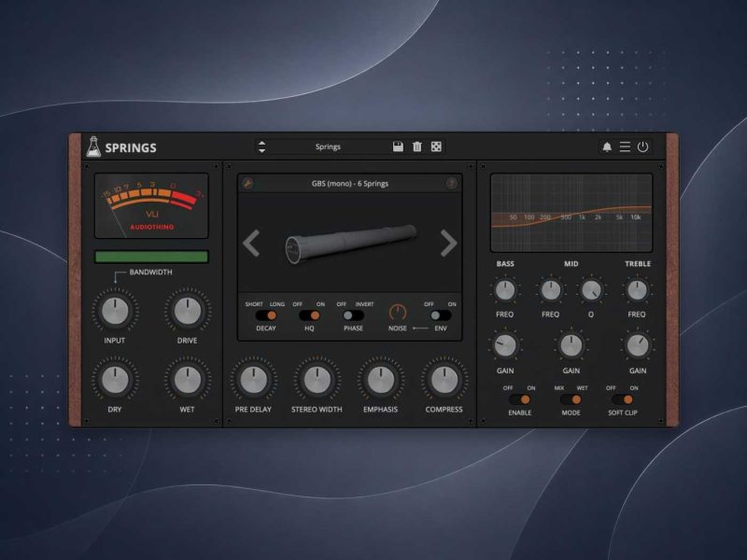This screenshot has height=560, width=747.
Task: Randomize parameters with dice icon
Action: point(436,147)
